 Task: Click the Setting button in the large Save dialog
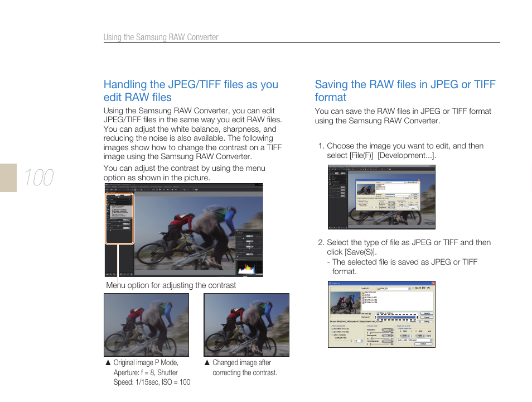427,322
